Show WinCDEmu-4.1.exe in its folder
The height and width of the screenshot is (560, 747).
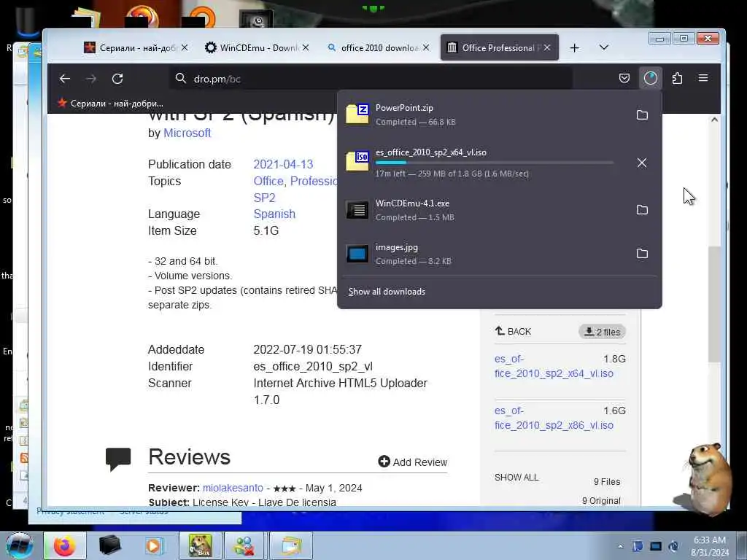coord(642,210)
